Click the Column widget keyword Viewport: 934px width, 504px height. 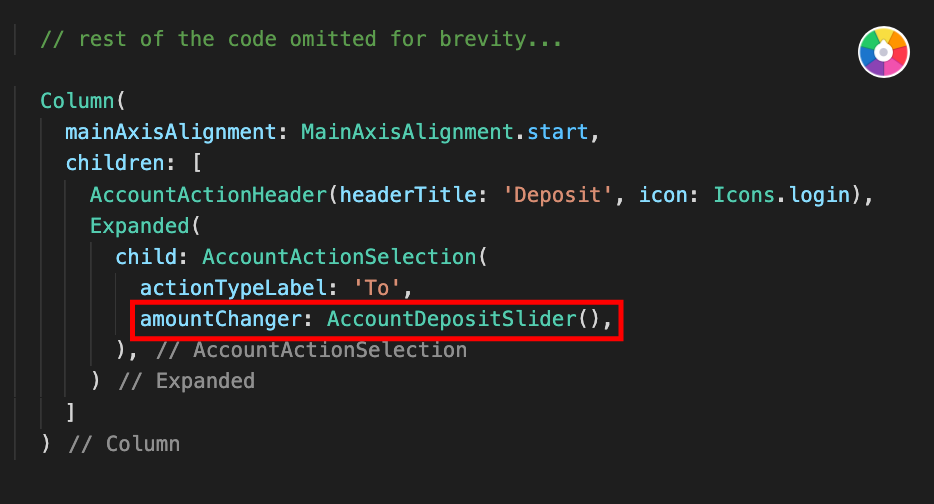point(77,101)
